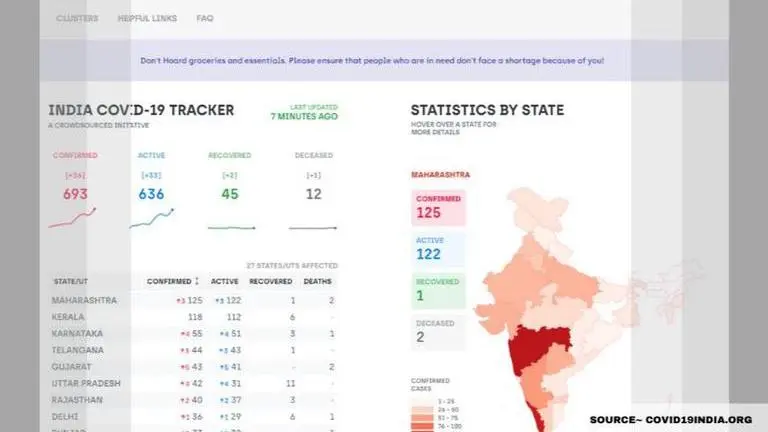Click the red Confirmed trend sparkline
The image size is (768, 432).
[x=72, y=217]
